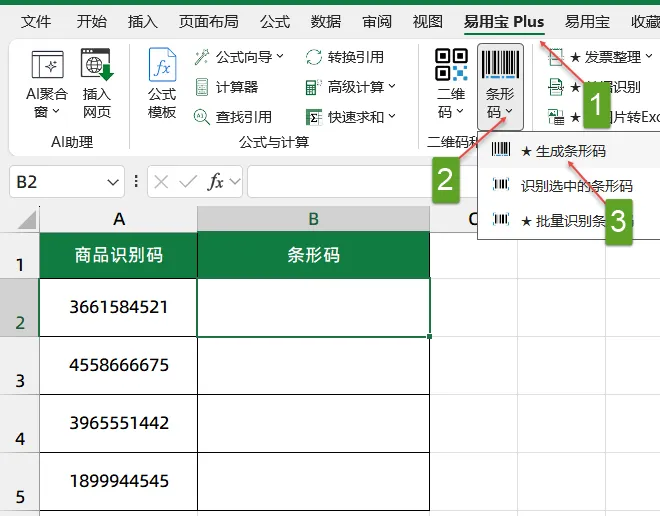Open the AI聚合窗 tool
Image resolution: width=660 pixels, height=516 pixels.
coord(47,84)
